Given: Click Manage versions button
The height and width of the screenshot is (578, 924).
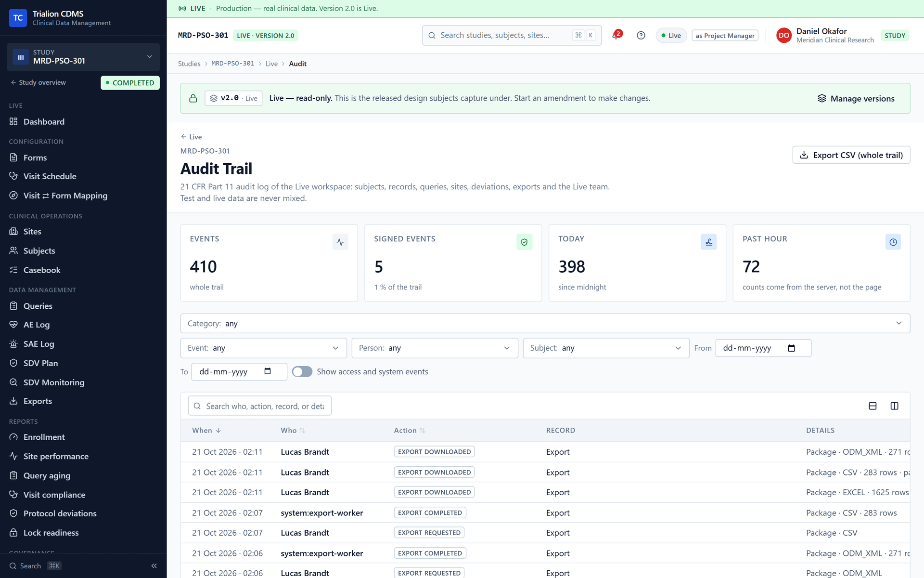Looking at the screenshot, I should click(856, 99).
